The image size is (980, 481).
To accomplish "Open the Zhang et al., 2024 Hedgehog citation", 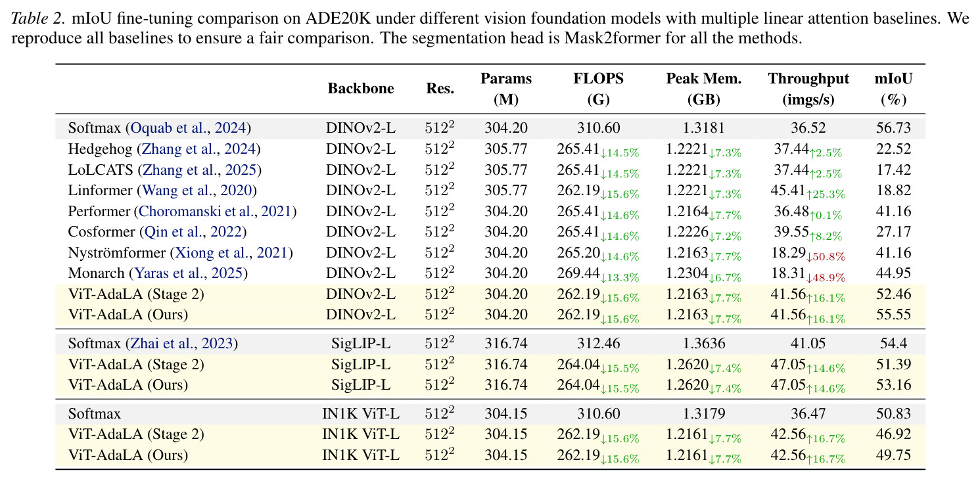I will click(198, 149).
